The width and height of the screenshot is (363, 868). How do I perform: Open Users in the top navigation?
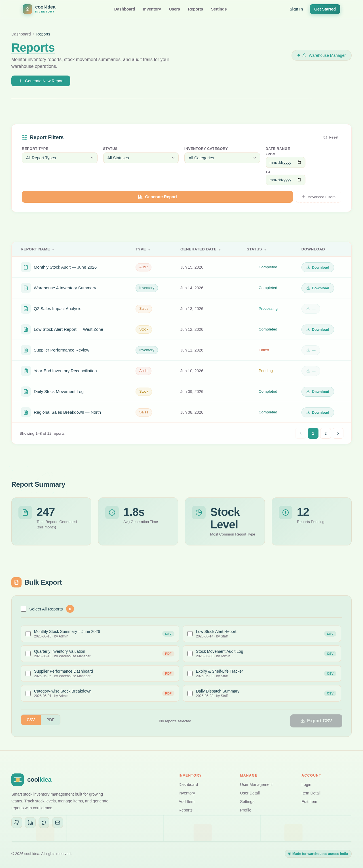coord(174,9)
